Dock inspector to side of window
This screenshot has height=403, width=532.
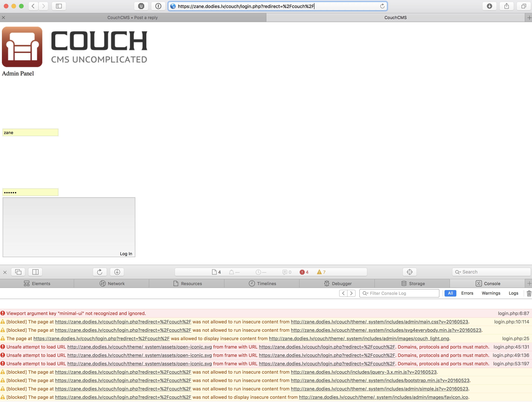click(x=35, y=272)
